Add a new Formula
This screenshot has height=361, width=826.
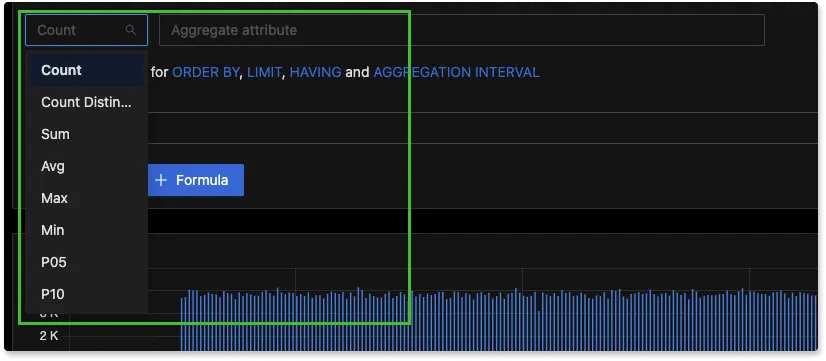click(195, 180)
